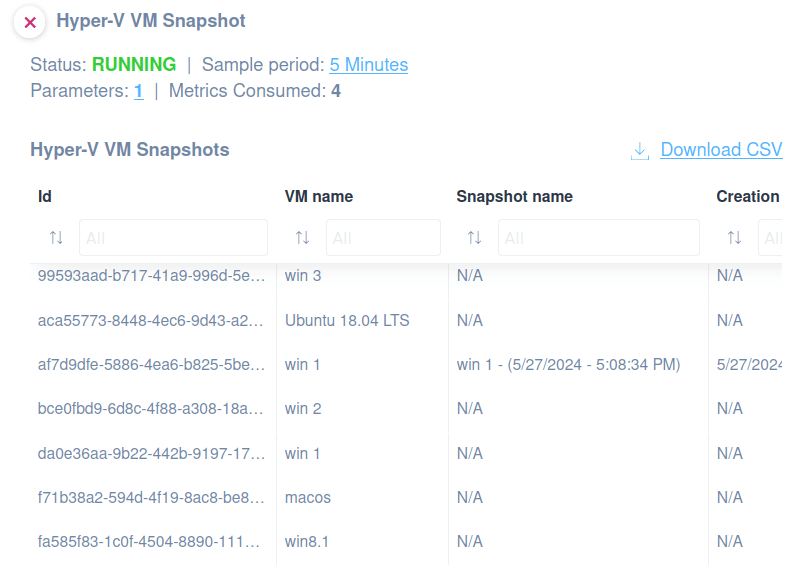Click the VM name cell 'win 3'
The image size is (807, 574).
303,276
